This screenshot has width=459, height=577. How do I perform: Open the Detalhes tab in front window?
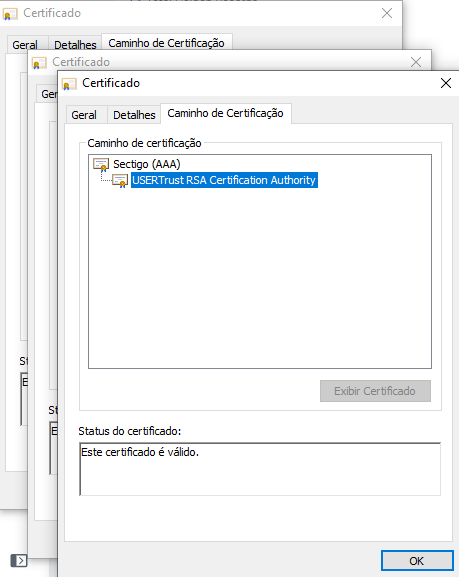point(134,115)
